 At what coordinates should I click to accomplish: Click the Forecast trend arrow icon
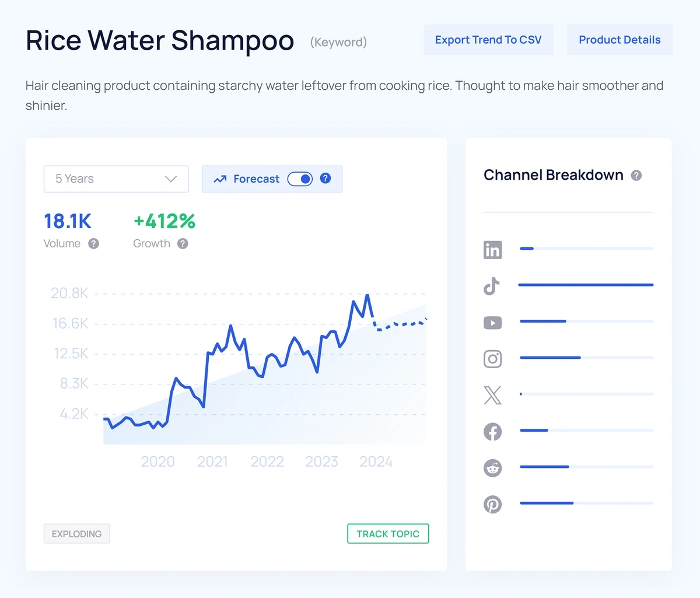[220, 179]
